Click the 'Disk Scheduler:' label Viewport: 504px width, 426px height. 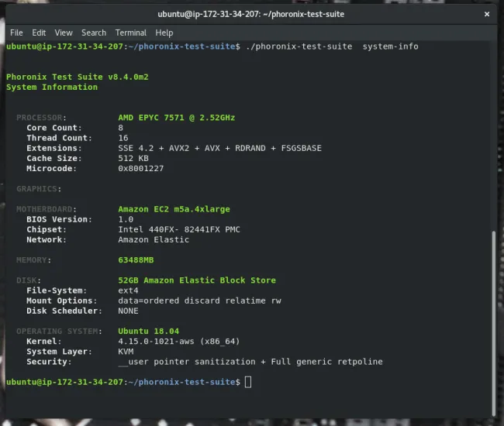coord(64,311)
